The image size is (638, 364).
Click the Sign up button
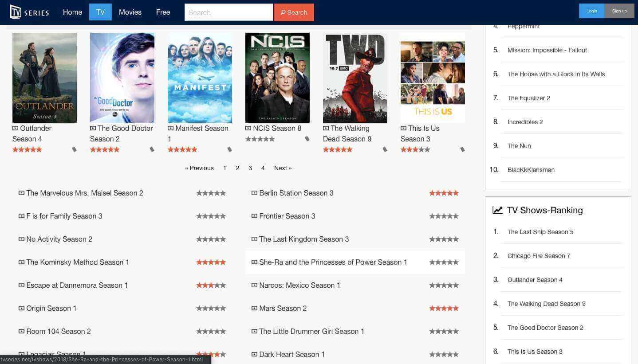click(619, 11)
